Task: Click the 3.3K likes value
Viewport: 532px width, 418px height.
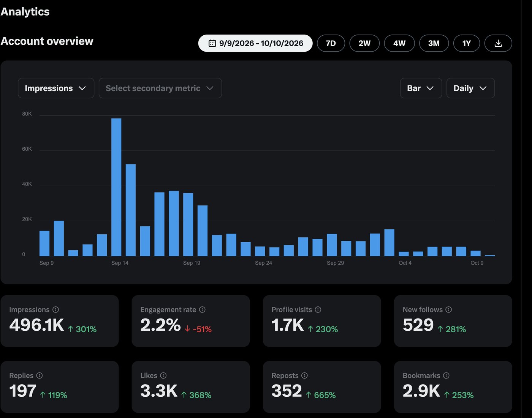Action: click(159, 391)
